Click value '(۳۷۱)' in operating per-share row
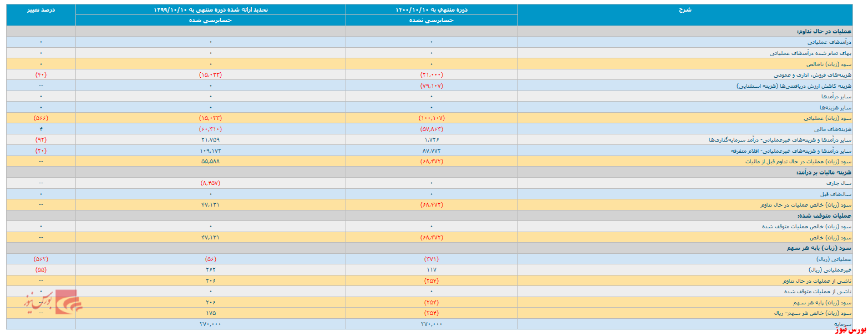Screen dimensions: 868x336 click(x=432, y=259)
